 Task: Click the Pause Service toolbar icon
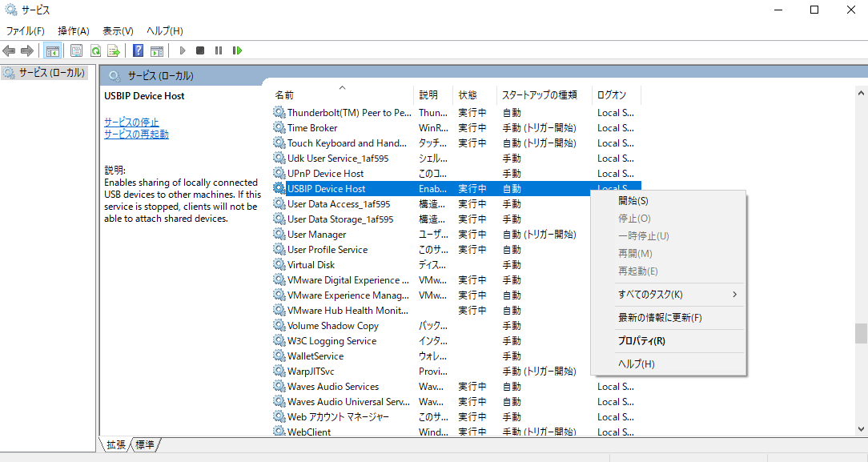(219, 51)
